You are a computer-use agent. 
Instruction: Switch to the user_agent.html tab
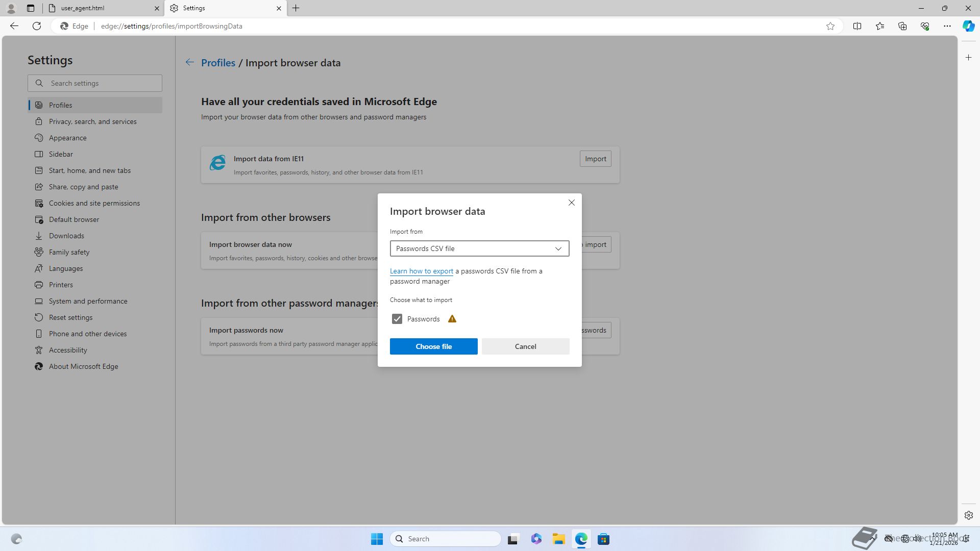(x=102, y=8)
